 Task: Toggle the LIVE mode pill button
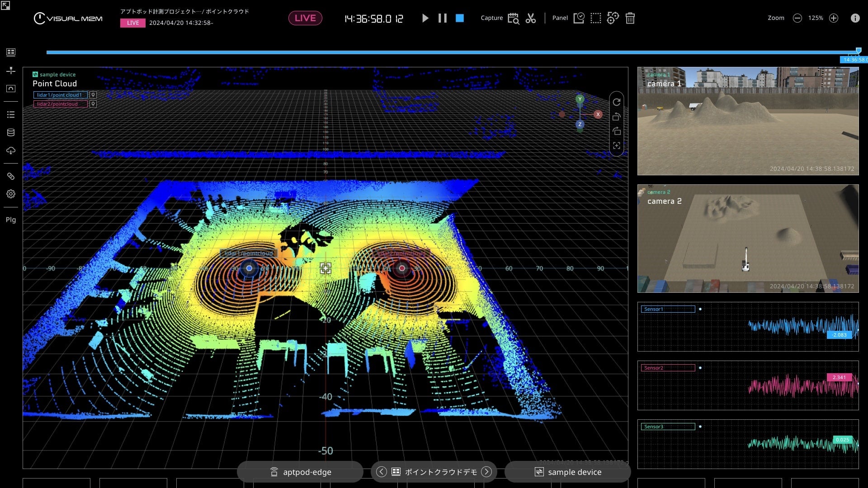(x=305, y=18)
